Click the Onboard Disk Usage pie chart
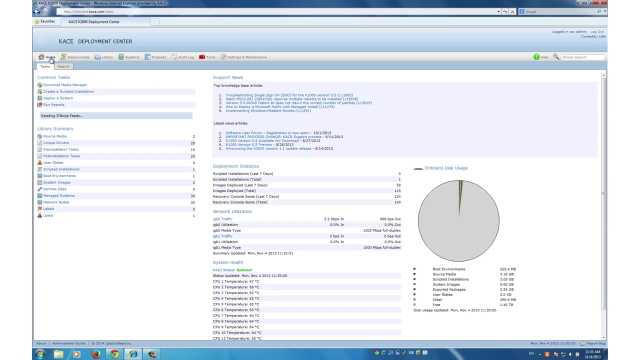 pos(458,221)
